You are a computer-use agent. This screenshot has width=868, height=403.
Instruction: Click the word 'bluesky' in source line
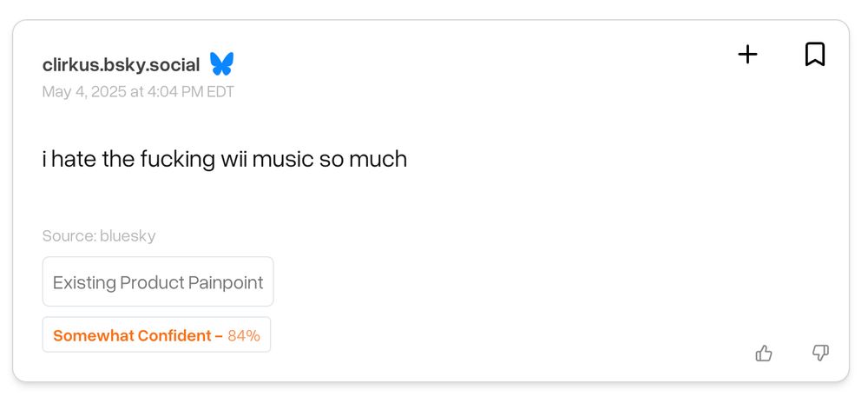(x=128, y=235)
